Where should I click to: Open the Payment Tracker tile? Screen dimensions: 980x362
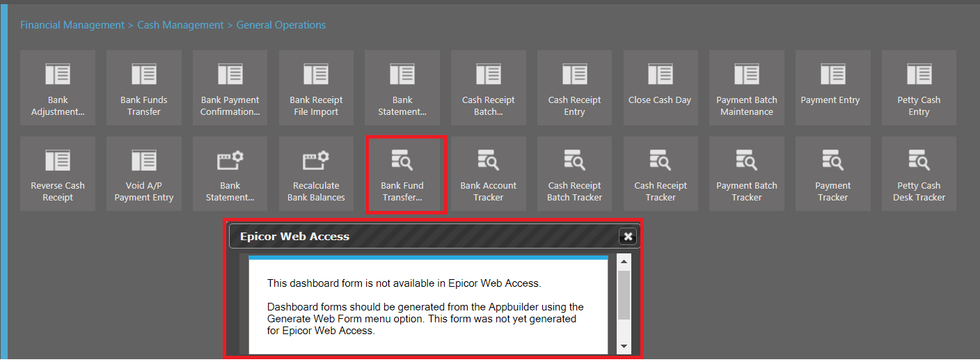coord(833,174)
